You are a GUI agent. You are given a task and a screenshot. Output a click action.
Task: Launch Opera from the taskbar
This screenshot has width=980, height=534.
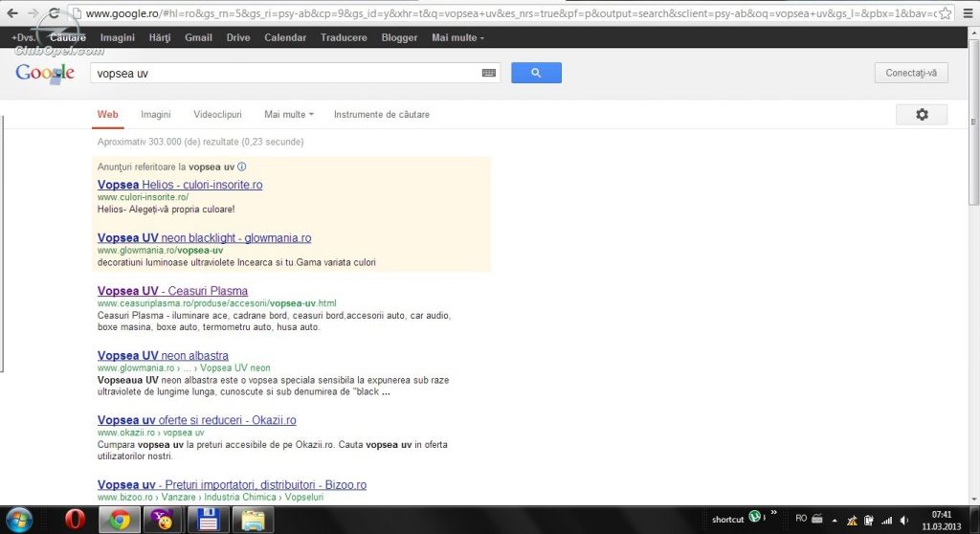click(x=75, y=520)
